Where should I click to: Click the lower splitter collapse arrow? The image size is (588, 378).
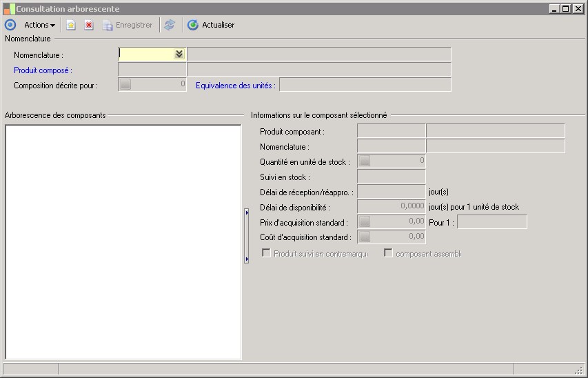(x=246, y=259)
